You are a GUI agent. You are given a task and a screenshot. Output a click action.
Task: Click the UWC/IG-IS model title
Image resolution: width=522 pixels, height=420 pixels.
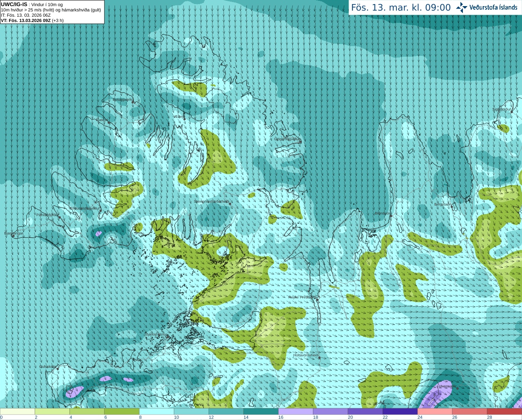click(14, 4)
